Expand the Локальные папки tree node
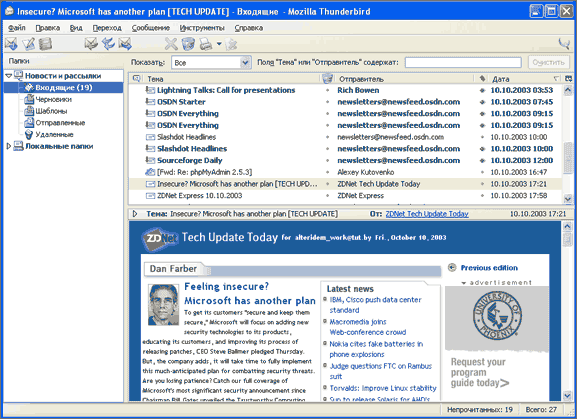This screenshot has width=577, height=419. (x=8, y=146)
